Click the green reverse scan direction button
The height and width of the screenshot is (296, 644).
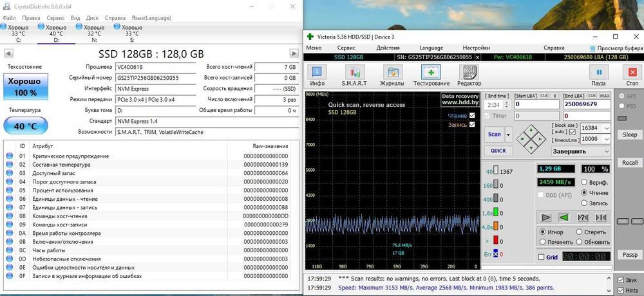click(564, 217)
